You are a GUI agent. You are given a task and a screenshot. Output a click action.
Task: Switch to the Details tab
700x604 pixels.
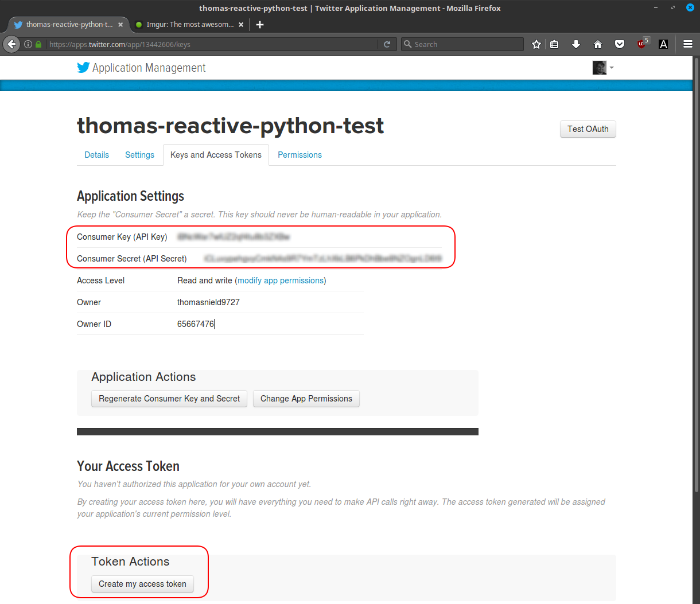(96, 155)
